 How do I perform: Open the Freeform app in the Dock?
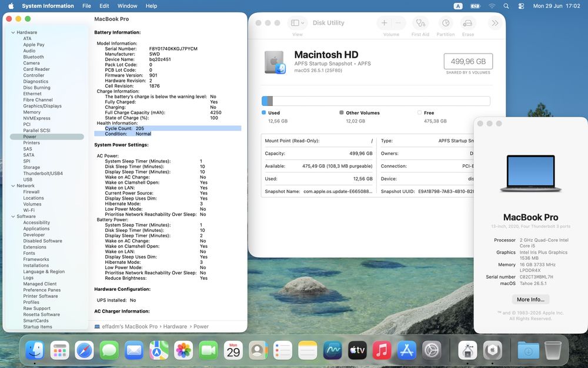(332, 351)
